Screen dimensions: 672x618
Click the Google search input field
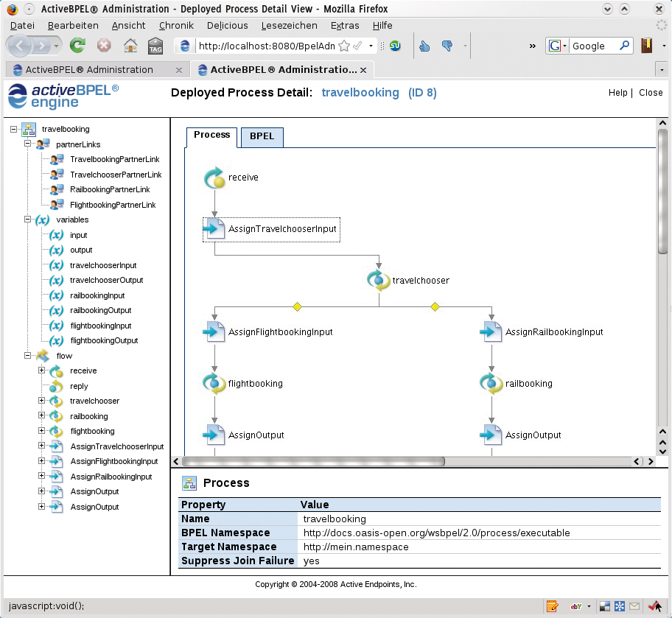click(595, 46)
